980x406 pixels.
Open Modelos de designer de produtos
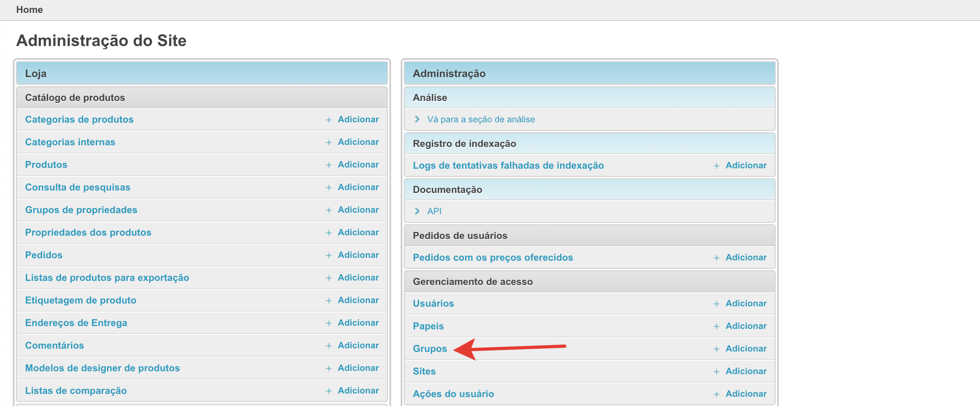tap(102, 368)
